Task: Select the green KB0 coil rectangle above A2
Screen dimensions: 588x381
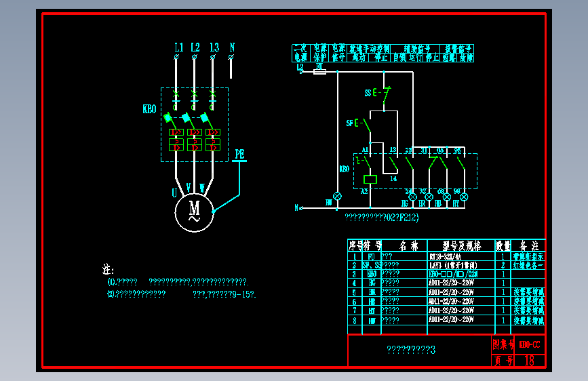Action: pos(370,180)
